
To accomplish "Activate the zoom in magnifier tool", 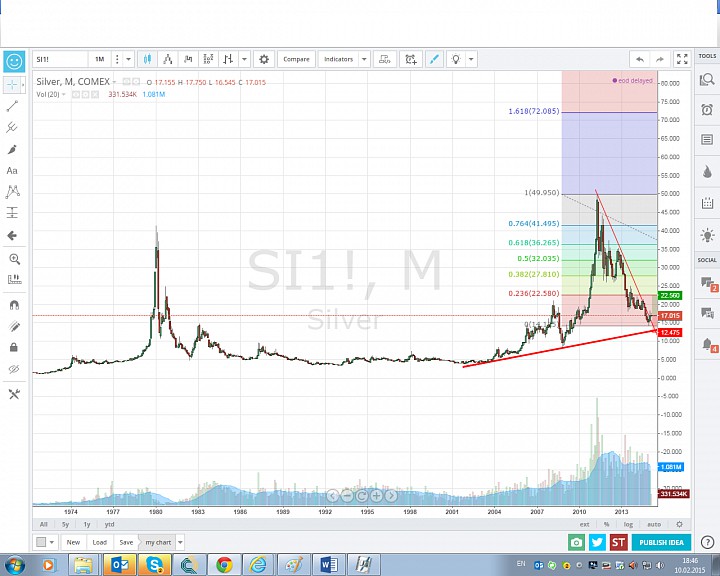I will coord(14,259).
